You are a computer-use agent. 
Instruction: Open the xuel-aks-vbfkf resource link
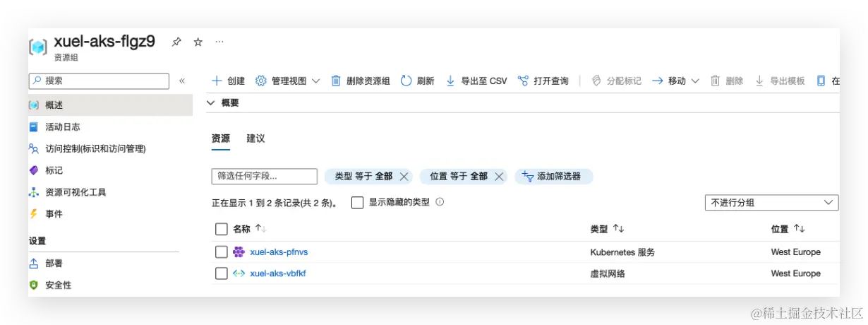click(278, 273)
